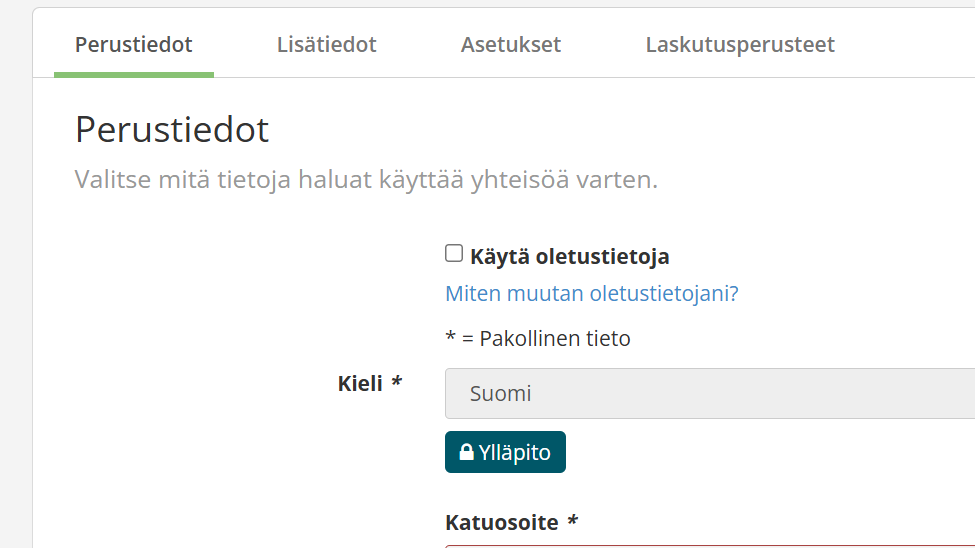This screenshot has height=548, width=975.
Task: Click the green underline beneath Perustiedot tab
Action: coord(134,74)
